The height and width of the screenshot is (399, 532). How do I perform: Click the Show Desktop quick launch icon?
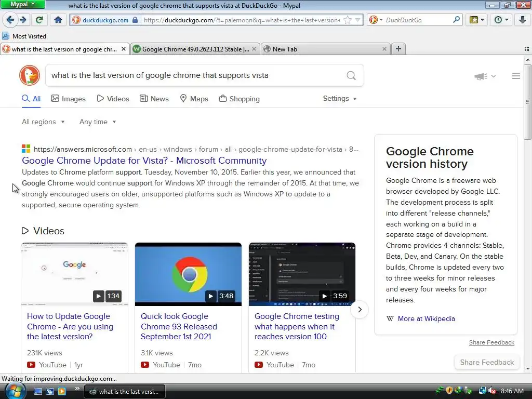click(37, 392)
